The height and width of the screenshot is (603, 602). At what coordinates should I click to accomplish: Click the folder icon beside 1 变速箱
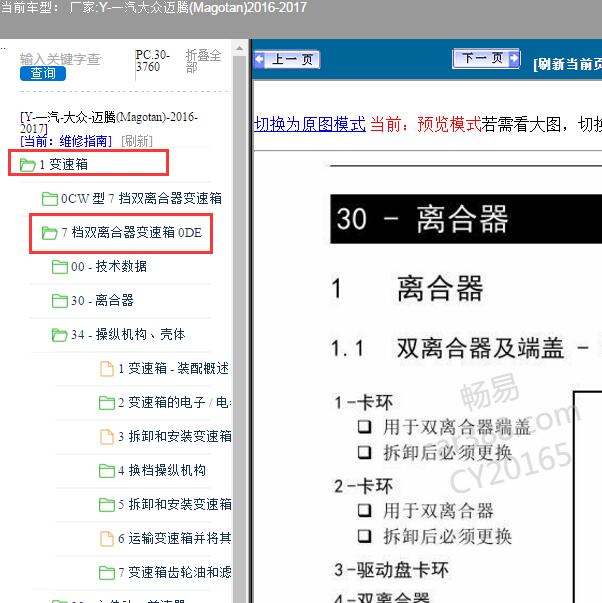28,165
